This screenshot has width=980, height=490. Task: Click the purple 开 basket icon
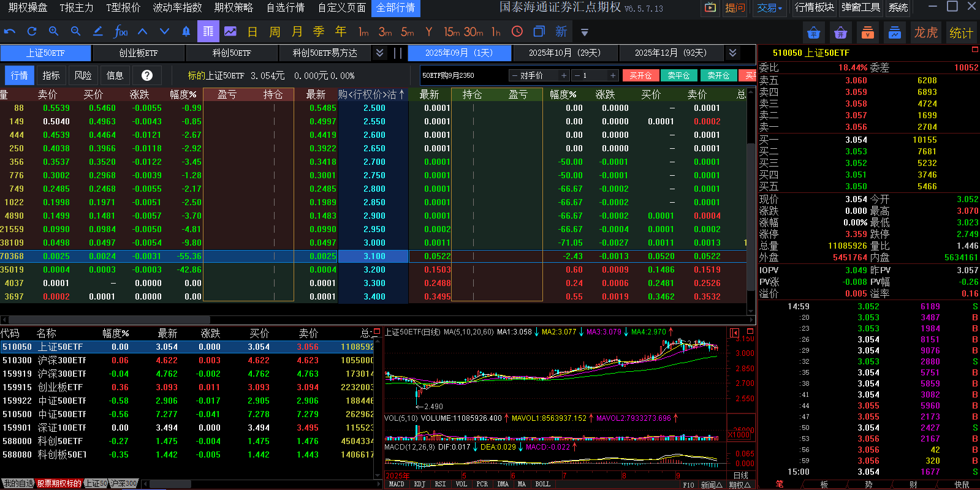click(841, 32)
